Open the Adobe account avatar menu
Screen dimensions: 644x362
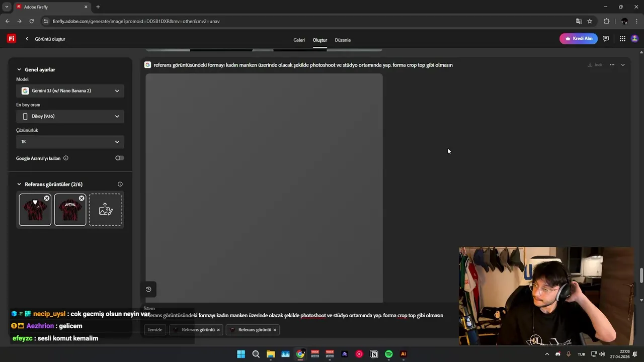(634, 39)
